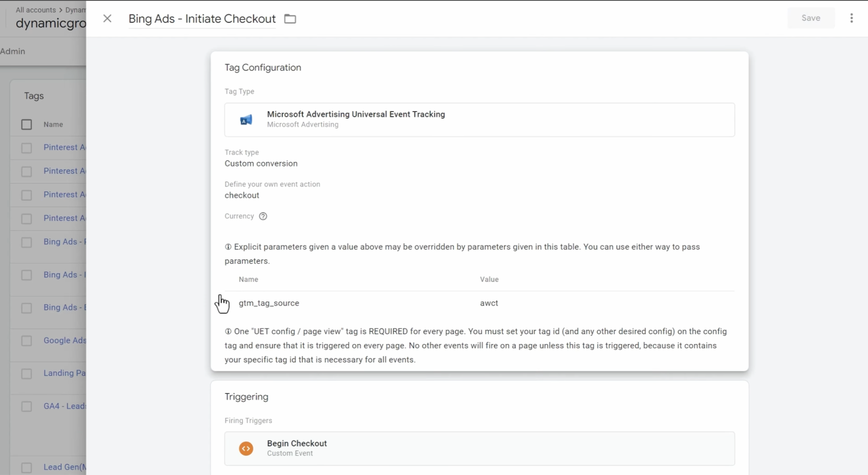Check the Google Ads tag checkbox
The height and width of the screenshot is (475, 868).
[x=26, y=341]
